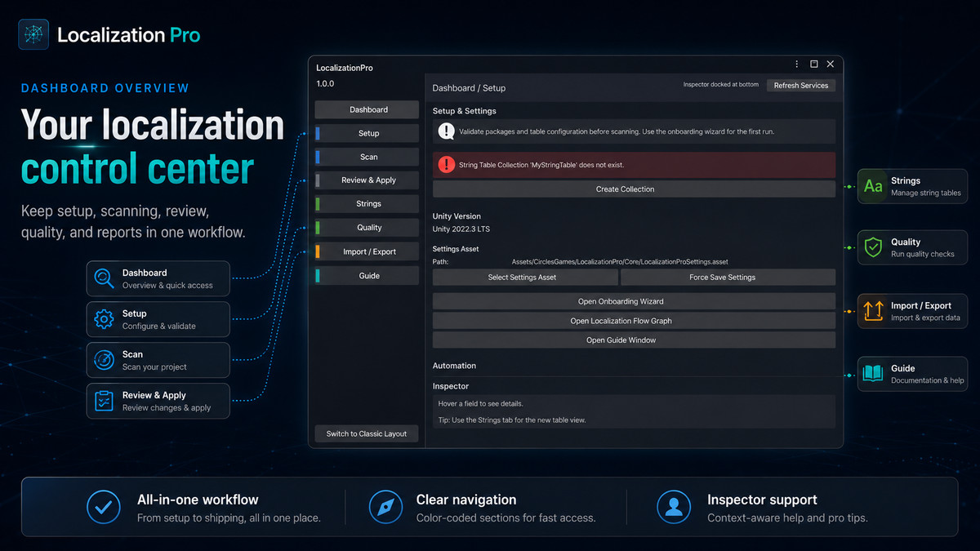Click the Setup & Settings section header
This screenshot has width=980, height=551.
(464, 111)
